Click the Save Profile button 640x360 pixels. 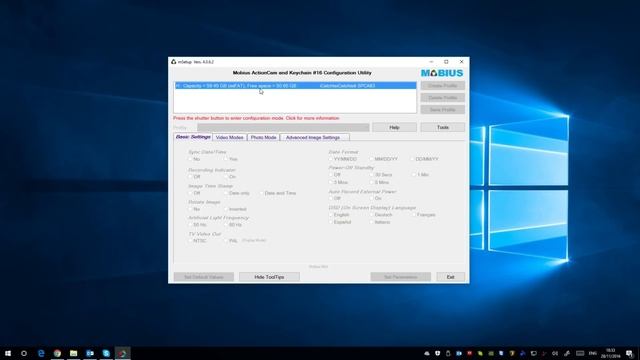coord(443,110)
